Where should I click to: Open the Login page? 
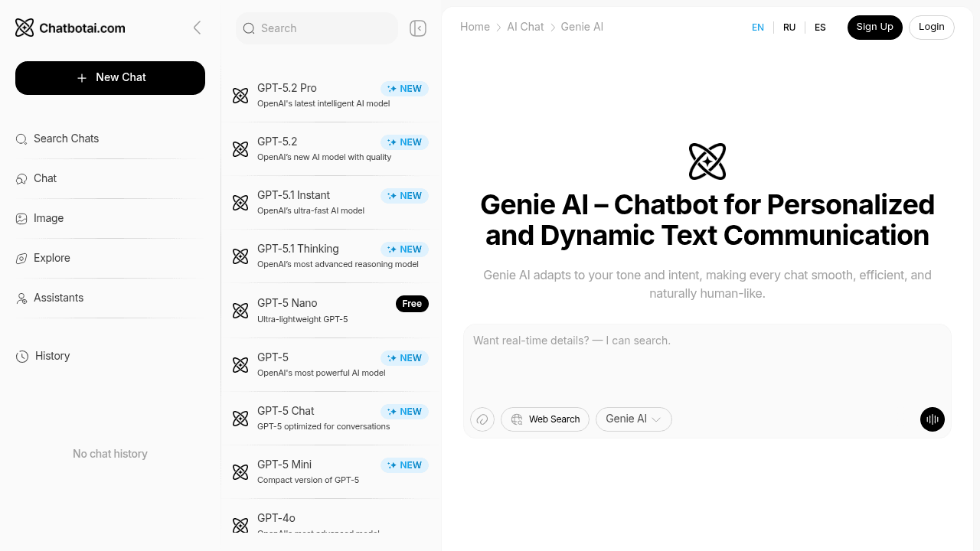(931, 27)
